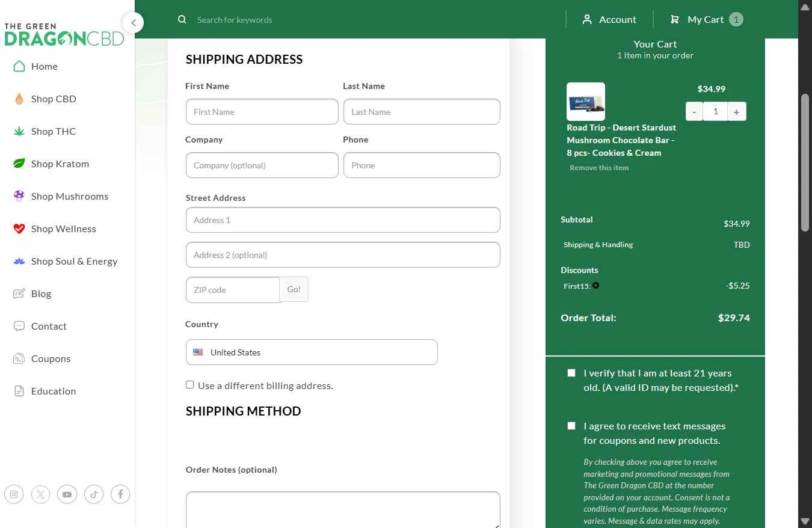812x528 pixels.
Task: Click the cart quantity number field
Action: click(715, 111)
